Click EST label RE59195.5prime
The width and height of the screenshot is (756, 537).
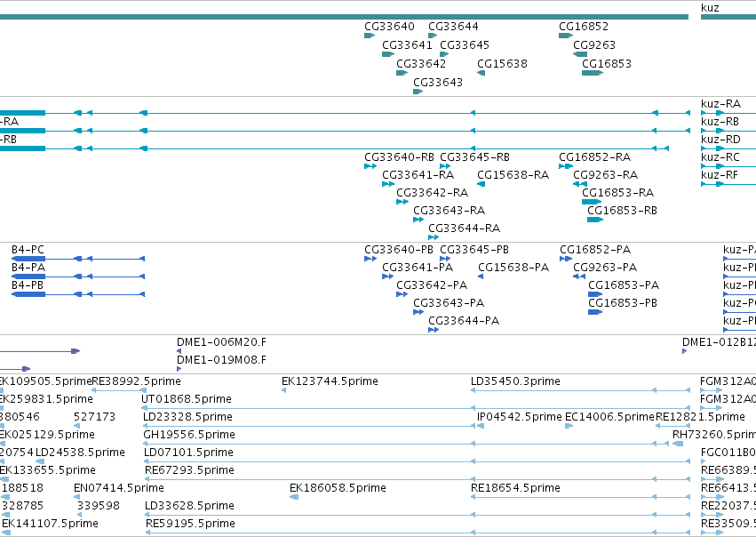point(190,524)
